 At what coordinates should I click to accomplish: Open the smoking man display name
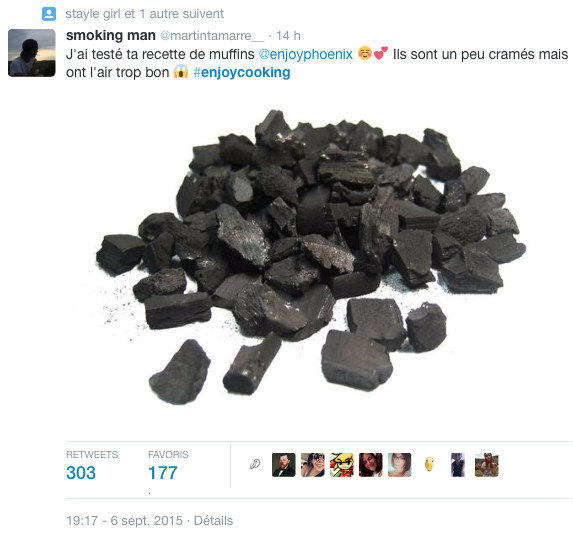(x=111, y=35)
